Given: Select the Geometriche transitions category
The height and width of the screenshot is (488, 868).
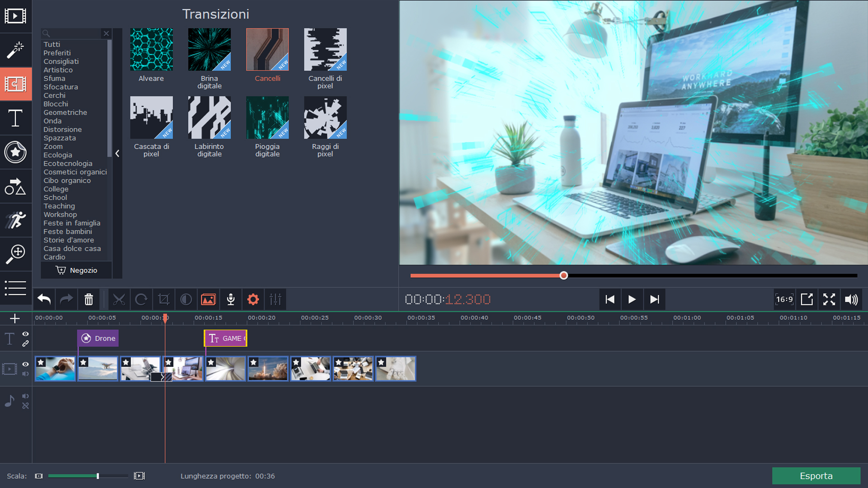Looking at the screenshot, I should pyautogui.click(x=65, y=113).
